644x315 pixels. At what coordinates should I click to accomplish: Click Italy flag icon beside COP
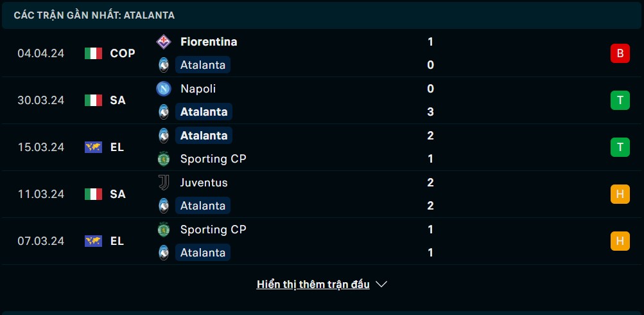[93, 53]
